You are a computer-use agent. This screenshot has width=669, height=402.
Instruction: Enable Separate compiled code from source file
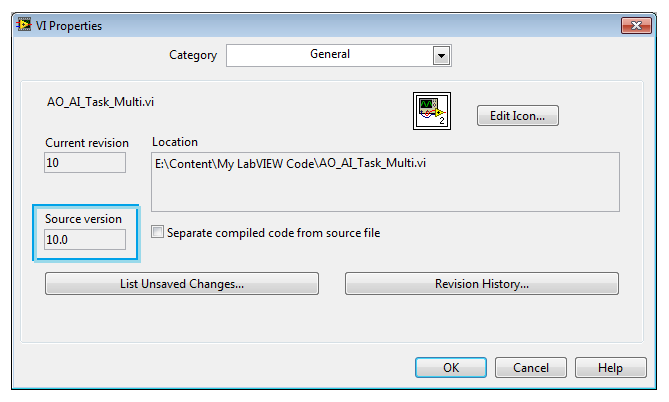pyautogui.click(x=157, y=232)
